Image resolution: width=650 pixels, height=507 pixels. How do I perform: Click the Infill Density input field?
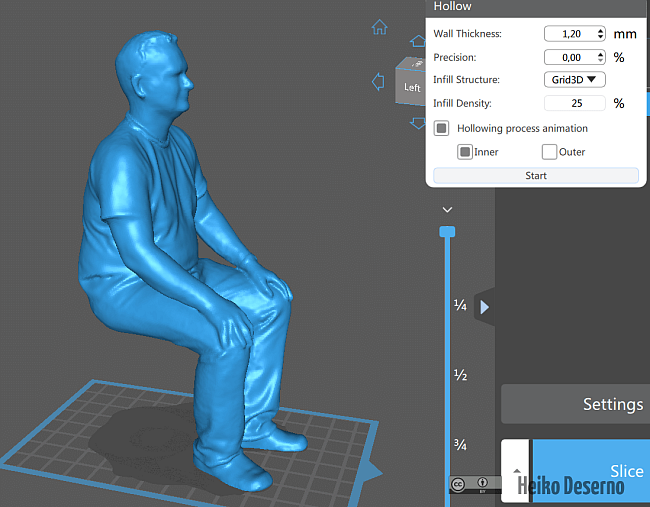click(575, 103)
